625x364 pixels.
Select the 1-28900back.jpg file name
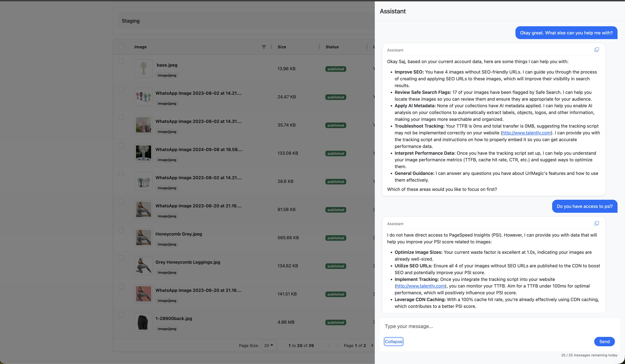pos(174,318)
